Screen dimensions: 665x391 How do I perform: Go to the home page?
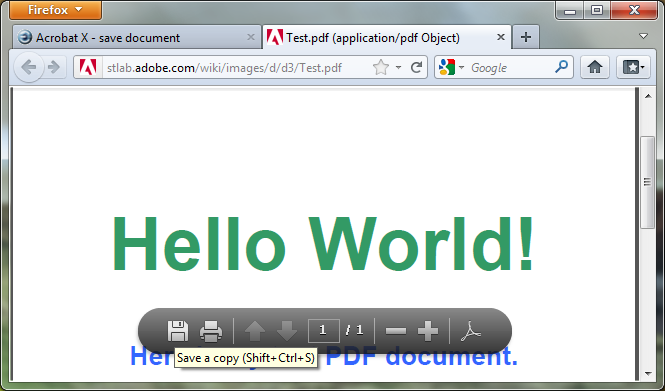(x=595, y=67)
